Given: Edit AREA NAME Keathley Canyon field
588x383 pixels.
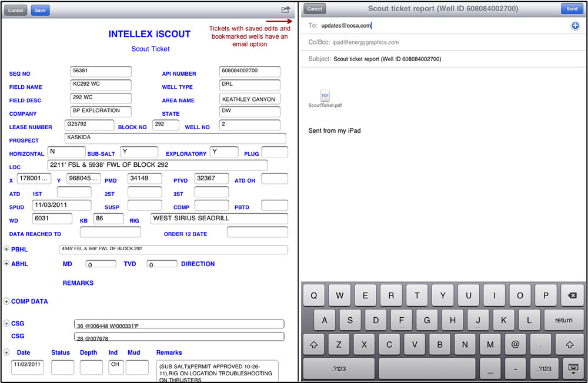Looking at the screenshot, I should coord(250,99).
